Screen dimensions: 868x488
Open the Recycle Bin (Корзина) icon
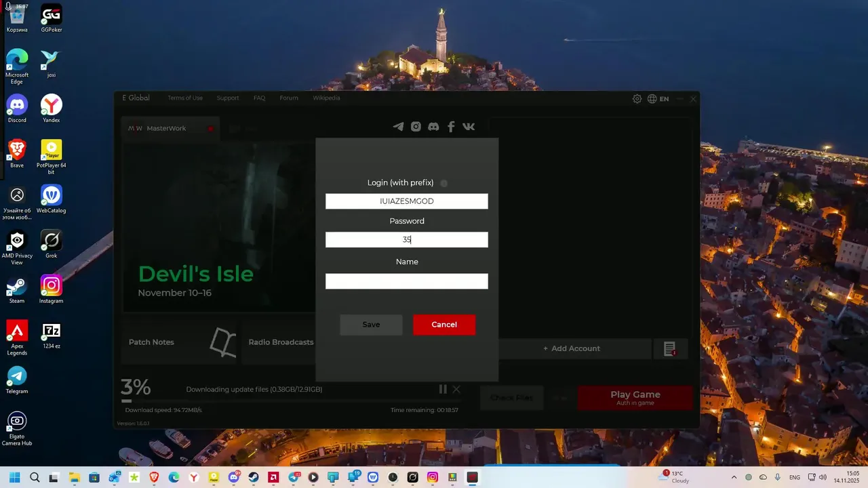(x=17, y=19)
